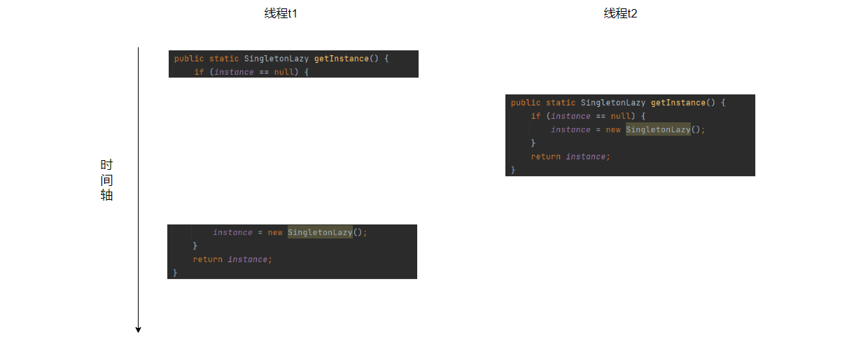
Task: Click the new keyword in thread t1's lower snippet
Action: click(275, 232)
